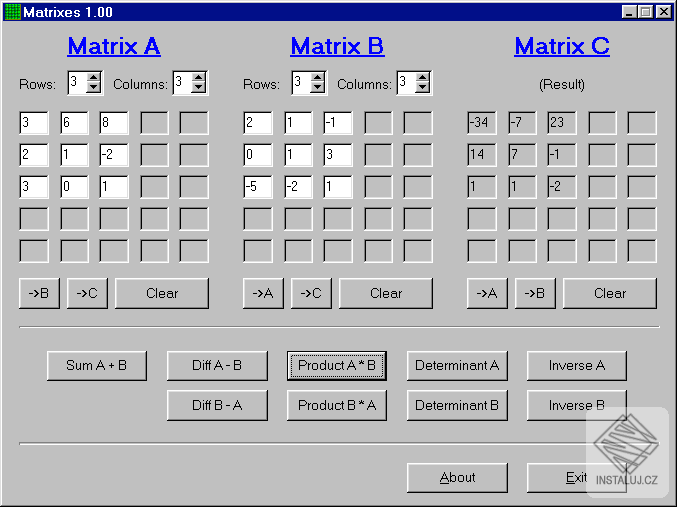677x507 pixels.
Task: Select Matrix B second row cell with 0
Action: click(258, 155)
